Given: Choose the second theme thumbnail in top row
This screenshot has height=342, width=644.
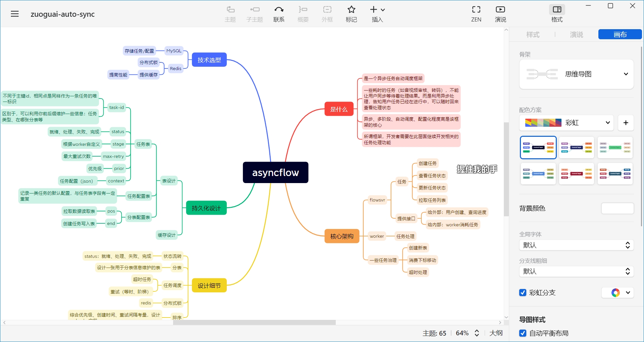Looking at the screenshot, I should pos(577,148).
